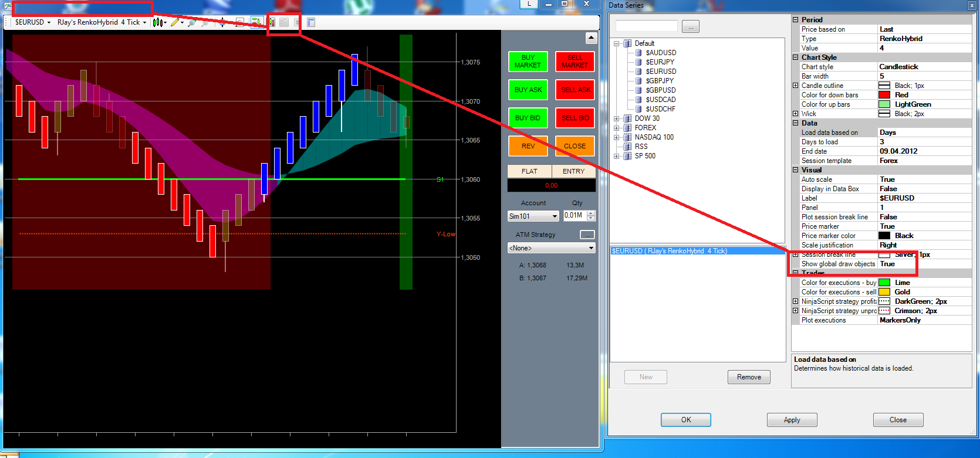Change Gold color for sell executions

tap(884, 292)
